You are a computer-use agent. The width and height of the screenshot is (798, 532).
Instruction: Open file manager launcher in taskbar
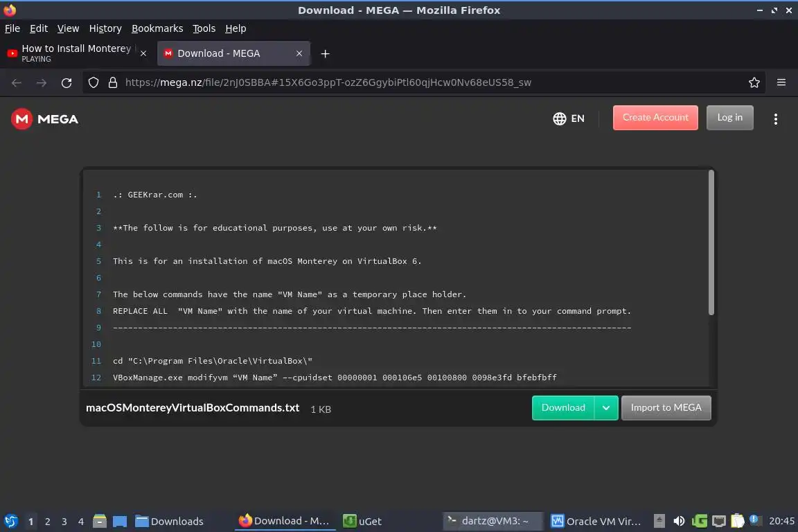pos(100,521)
